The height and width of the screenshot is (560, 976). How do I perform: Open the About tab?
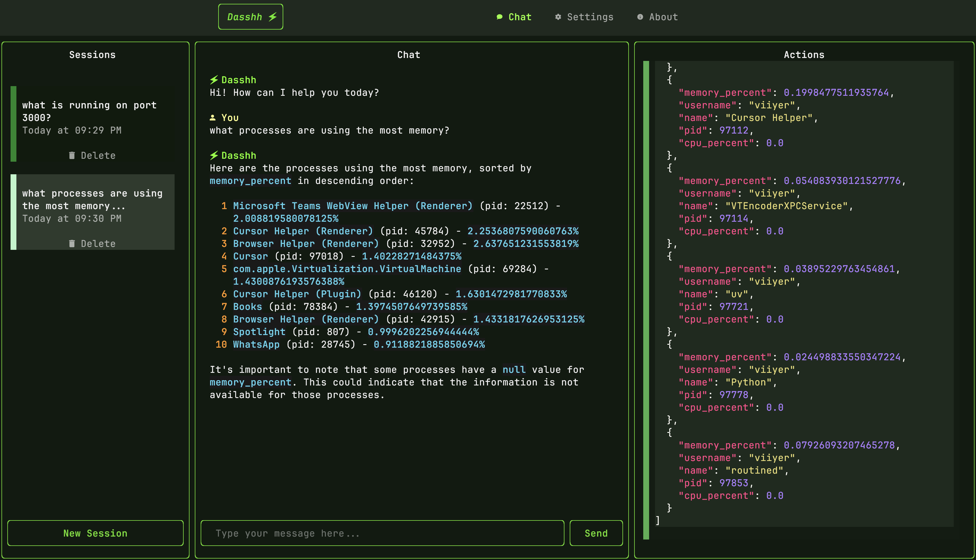(x=658, y=17)
